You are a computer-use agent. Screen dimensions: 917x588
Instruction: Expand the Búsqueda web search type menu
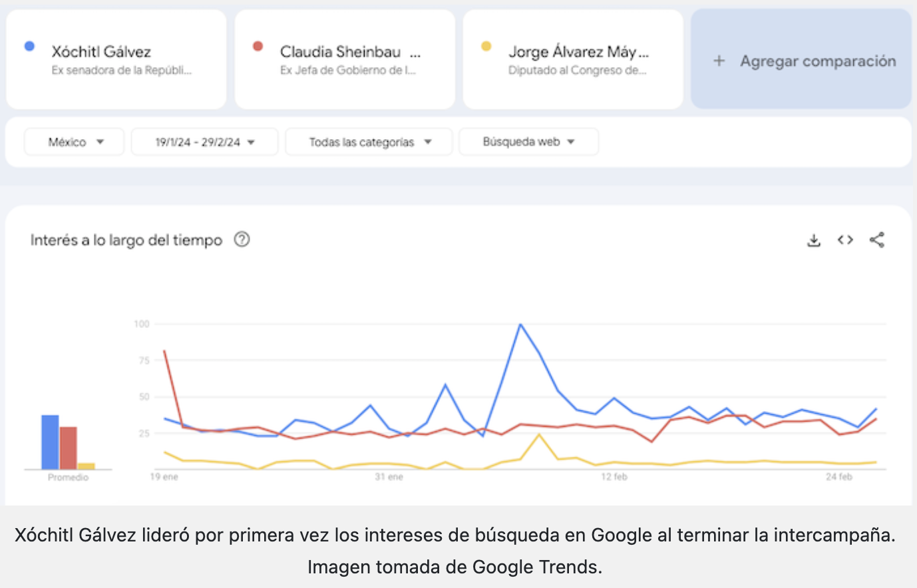(528, 142)
